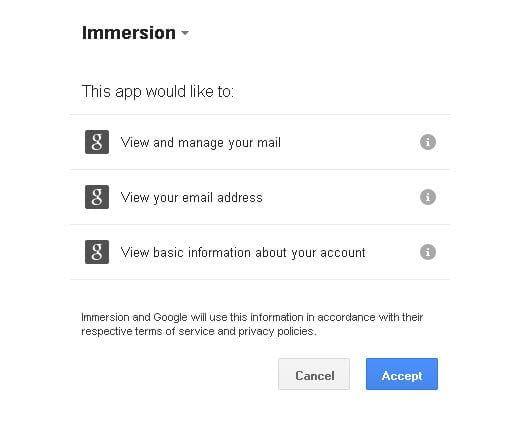The width and height of the screenshot is (531, 427).
Task: Click the Google icon beside mail permission
Action: pos(97,142)
